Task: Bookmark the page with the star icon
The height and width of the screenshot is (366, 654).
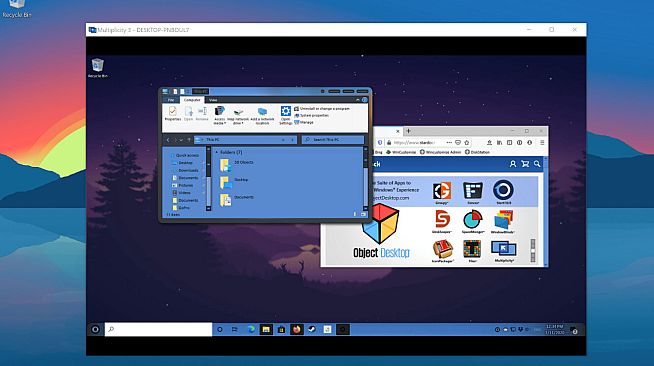Action: [x=467, y=143]
